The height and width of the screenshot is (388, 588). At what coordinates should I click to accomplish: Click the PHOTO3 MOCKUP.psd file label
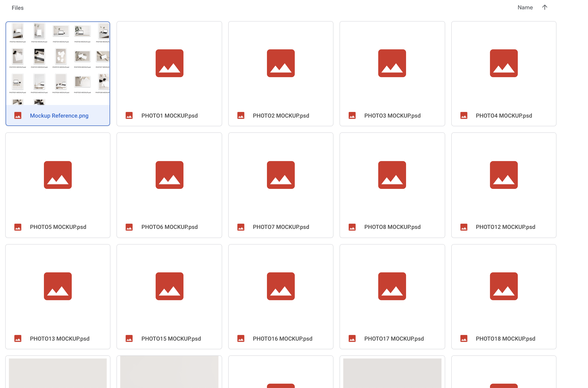pos(392,116)
